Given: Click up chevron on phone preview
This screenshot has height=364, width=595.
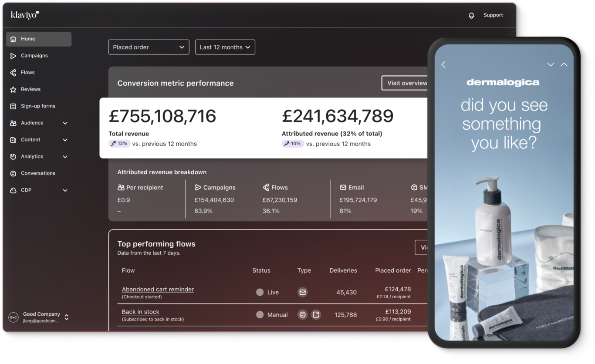Looking at the screenshot, I should click(x=564, y=64).
